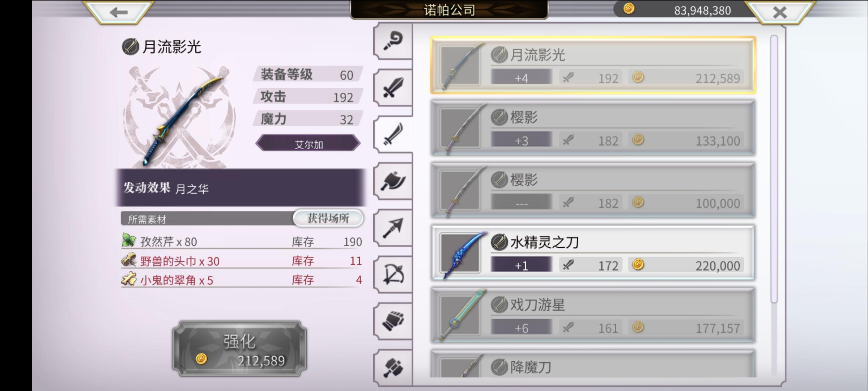Select 水精灵之刀 in weapon list
The width and height of the screenshot is (868, 391).
coord(593,253)
